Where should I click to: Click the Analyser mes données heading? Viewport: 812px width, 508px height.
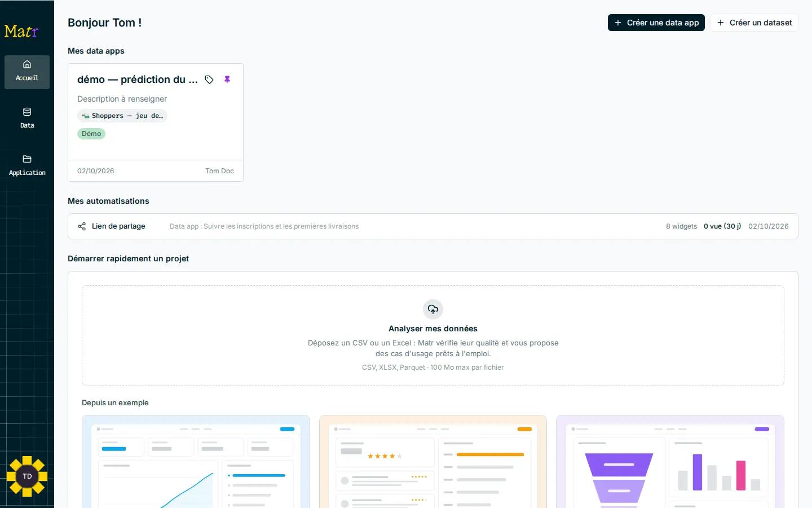click(x=433, y=329)
